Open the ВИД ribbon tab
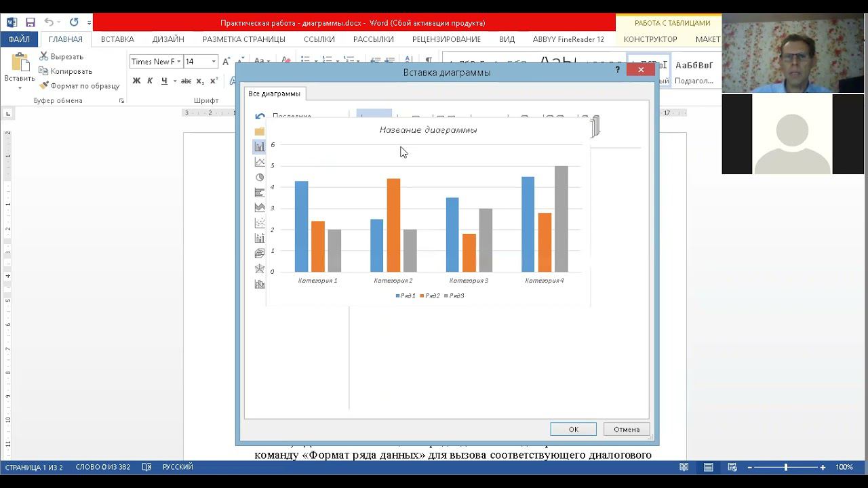868x488 pixels. click(x=507, y=39)
